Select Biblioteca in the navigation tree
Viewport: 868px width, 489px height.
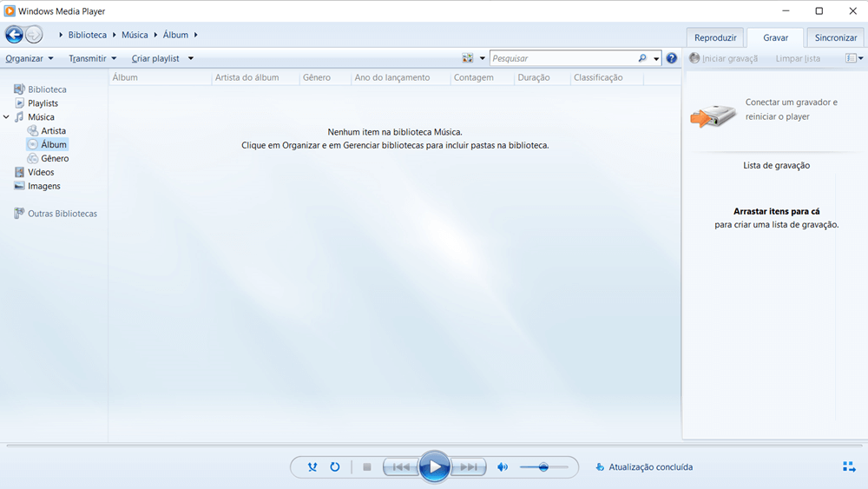47,89
